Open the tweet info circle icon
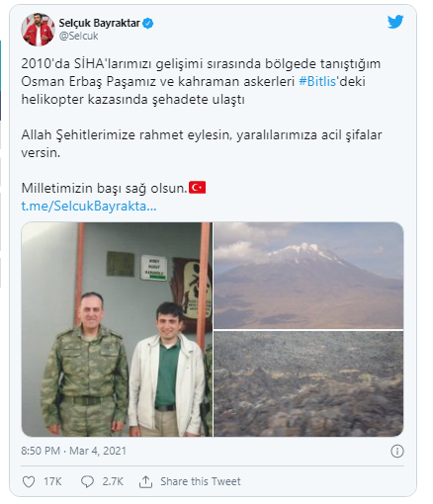This screenshot has height=504, width=433. click(396, 451)
